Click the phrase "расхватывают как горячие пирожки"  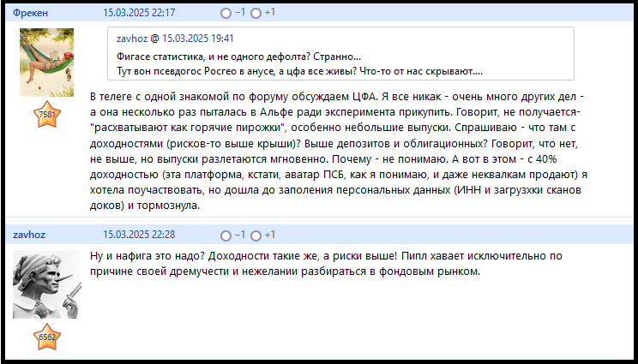187,128
